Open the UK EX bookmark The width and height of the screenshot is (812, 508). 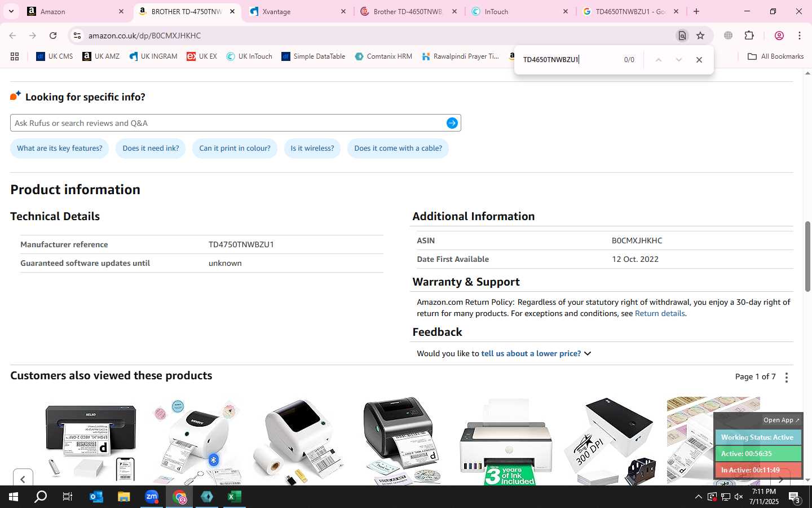pyautogui.click(x=202, y=56)
